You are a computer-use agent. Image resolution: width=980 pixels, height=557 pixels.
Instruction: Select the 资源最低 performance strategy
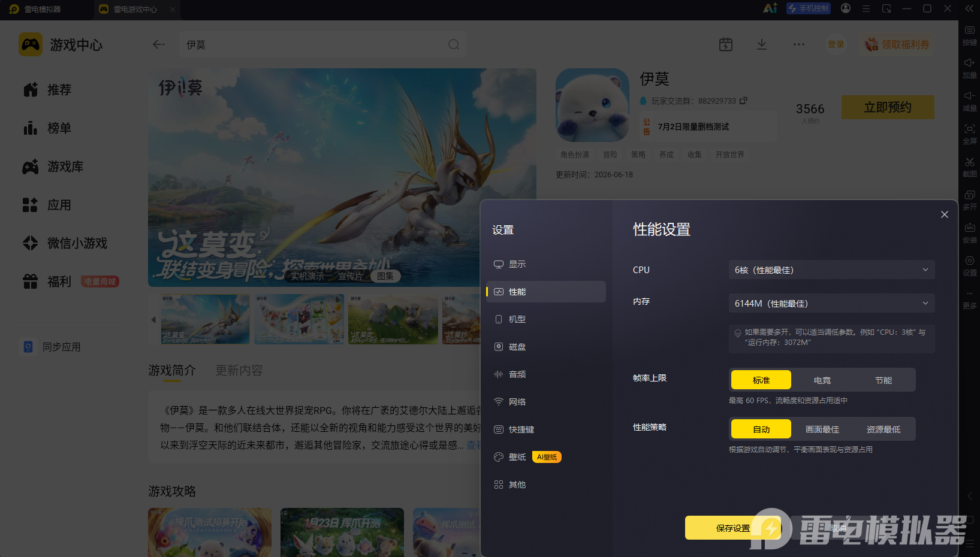(x=883, y=429)
